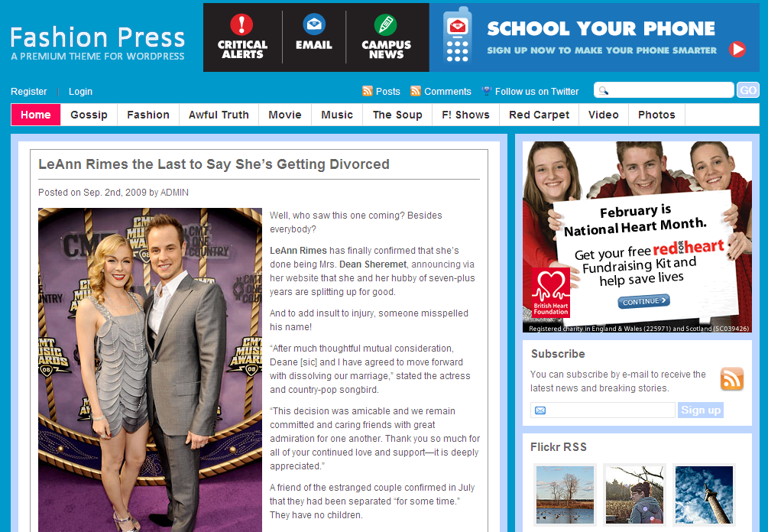Switch to the Red Carpet tab
This screenshot has height=532, width=768.
click(539, 115)
